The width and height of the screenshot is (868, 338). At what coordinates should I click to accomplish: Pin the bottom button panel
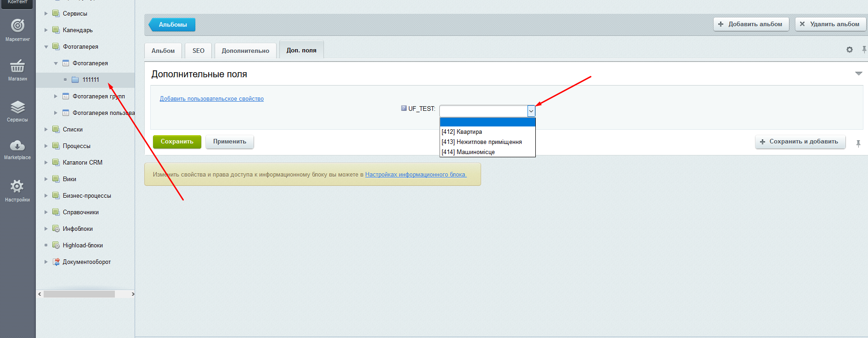tap(858, 143)
